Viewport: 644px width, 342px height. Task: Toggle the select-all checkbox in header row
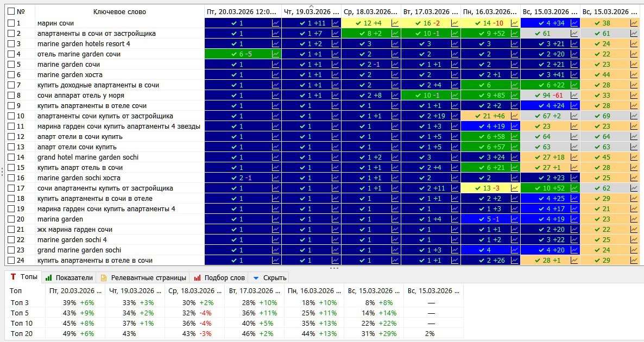(11, 11)
